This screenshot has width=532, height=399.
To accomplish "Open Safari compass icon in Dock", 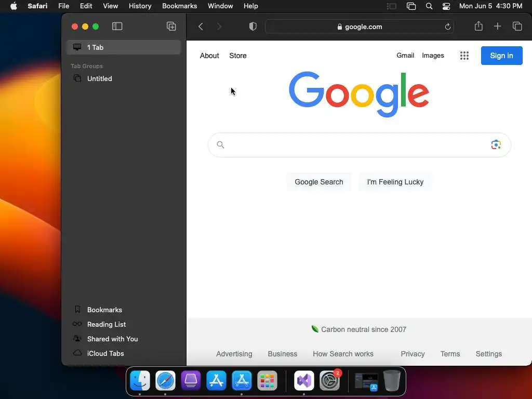I will pyautogui.click(x=165, y=380).
